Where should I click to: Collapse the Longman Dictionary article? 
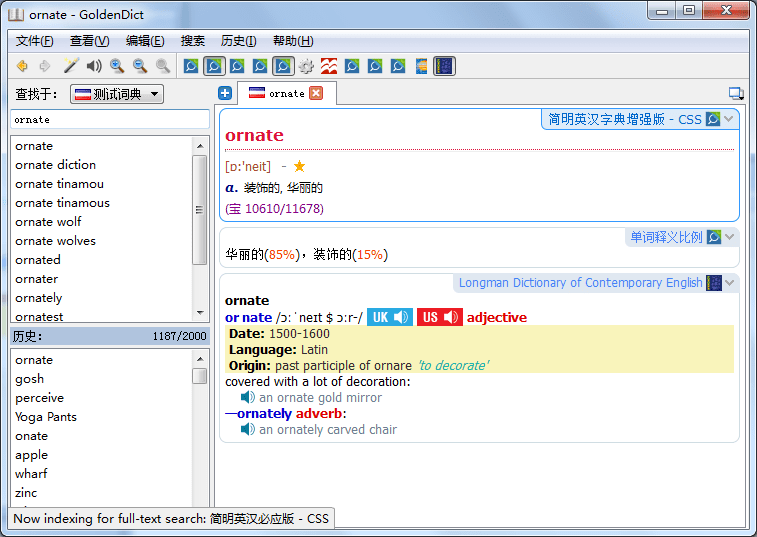click(x=729, y=283)
